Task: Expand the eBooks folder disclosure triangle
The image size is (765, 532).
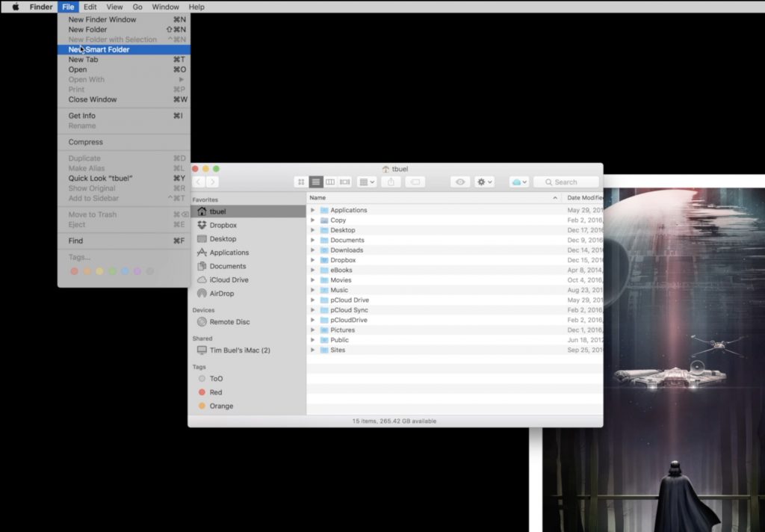Action: point(313,270)
